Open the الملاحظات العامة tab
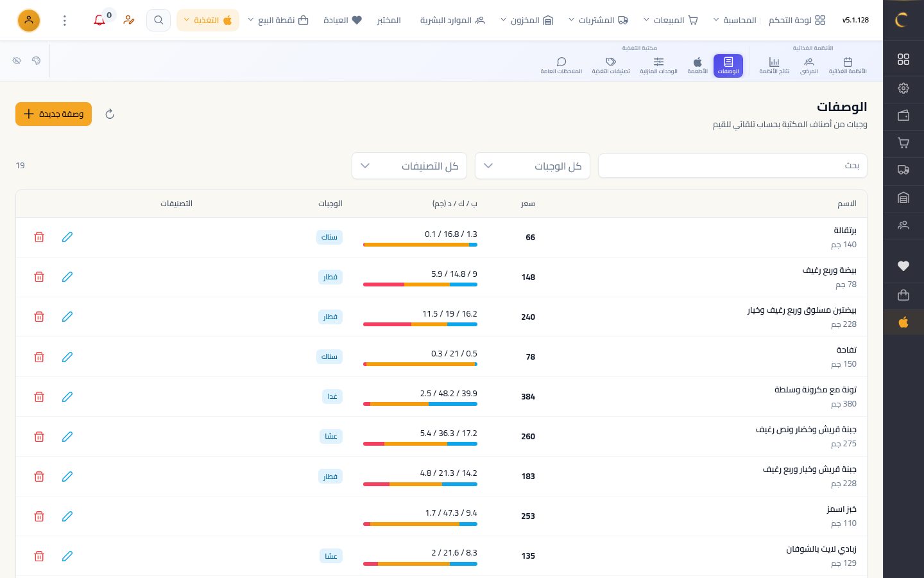This screenshot has height=578, width=924. [x=561, y=65]
